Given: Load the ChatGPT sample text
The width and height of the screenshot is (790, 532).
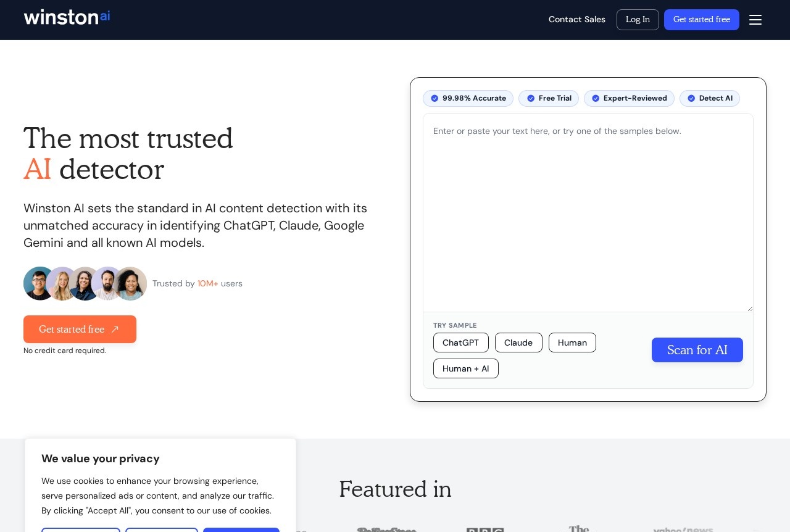Looking at the screenshot, I should (461, 343).
